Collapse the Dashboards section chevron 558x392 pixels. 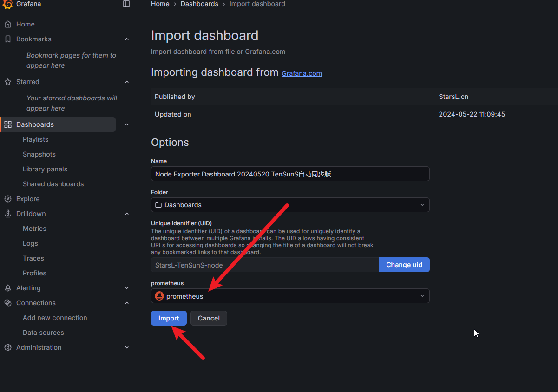coord(127,124)
